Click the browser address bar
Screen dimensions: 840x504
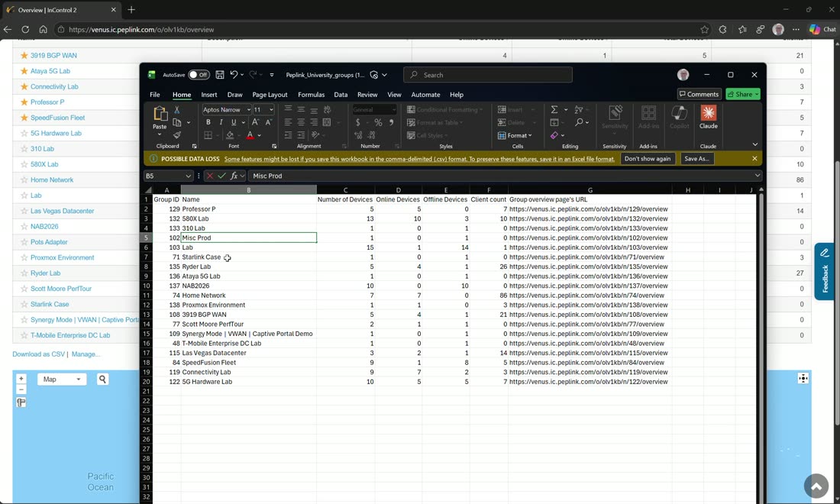point(375,30)
